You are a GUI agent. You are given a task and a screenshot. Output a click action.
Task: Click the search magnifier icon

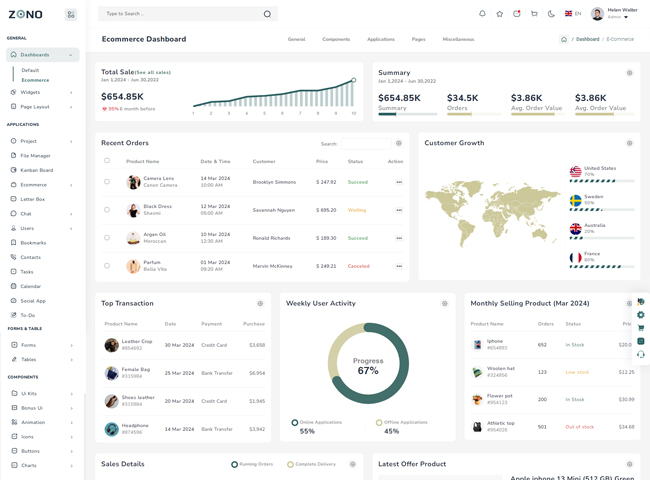click(267, 14)
